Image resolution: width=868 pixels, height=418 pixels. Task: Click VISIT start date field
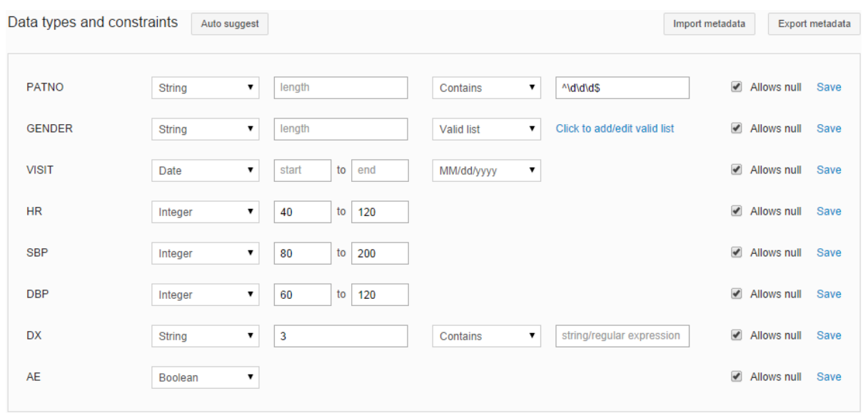pos(303,170)
